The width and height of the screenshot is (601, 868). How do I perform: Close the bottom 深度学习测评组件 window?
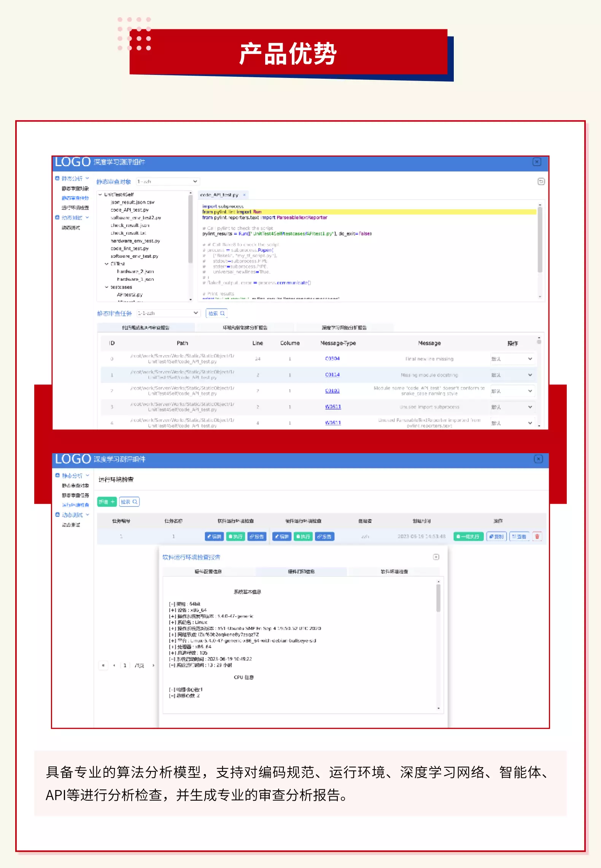click(538, 459)
